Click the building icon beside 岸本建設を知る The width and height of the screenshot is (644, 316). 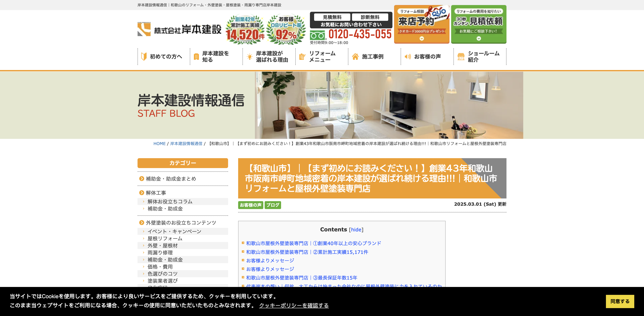(x=197, y=57)
